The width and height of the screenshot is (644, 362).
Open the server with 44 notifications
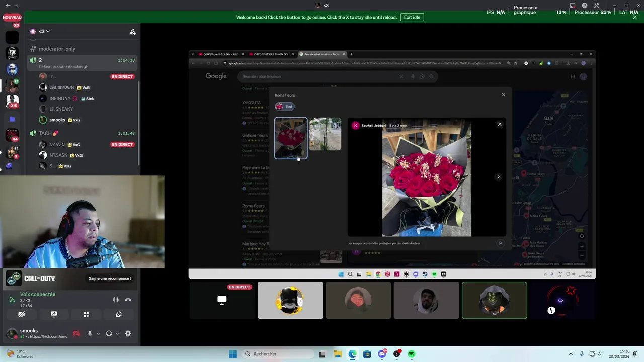pos(12,135)
